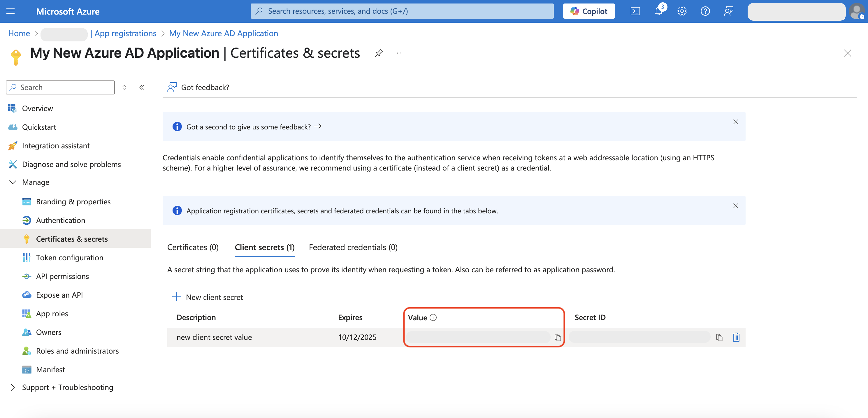Click the Overview grid icon
868x418 pixels.
[x=12, y=108]
